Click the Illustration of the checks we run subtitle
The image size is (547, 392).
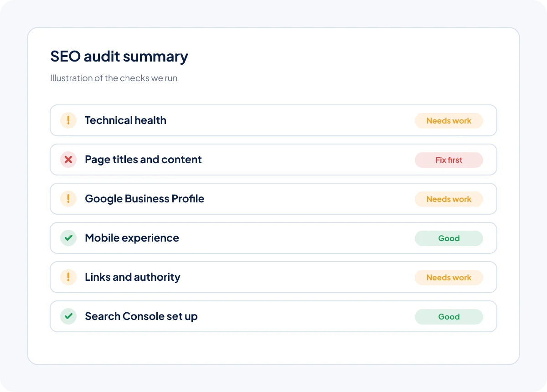pos(114,78)
